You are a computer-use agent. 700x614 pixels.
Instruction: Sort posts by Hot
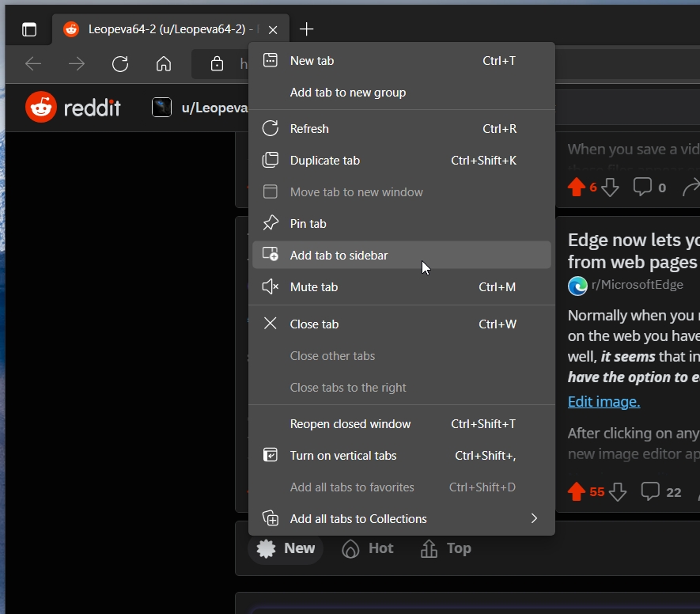click(368, 548)
